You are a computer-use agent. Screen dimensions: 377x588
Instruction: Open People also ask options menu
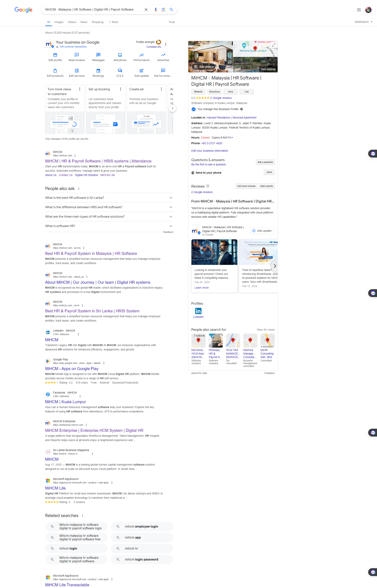point(79,189)
